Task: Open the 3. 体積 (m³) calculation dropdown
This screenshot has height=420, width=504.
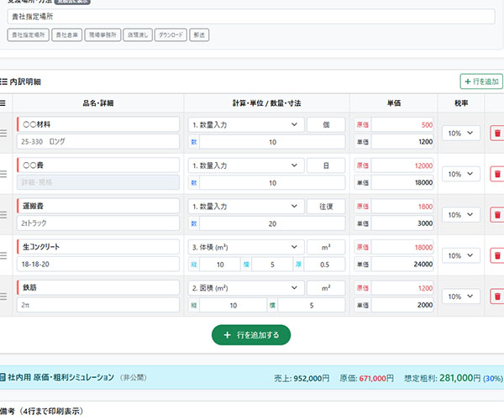Action: tap(246, 247)
